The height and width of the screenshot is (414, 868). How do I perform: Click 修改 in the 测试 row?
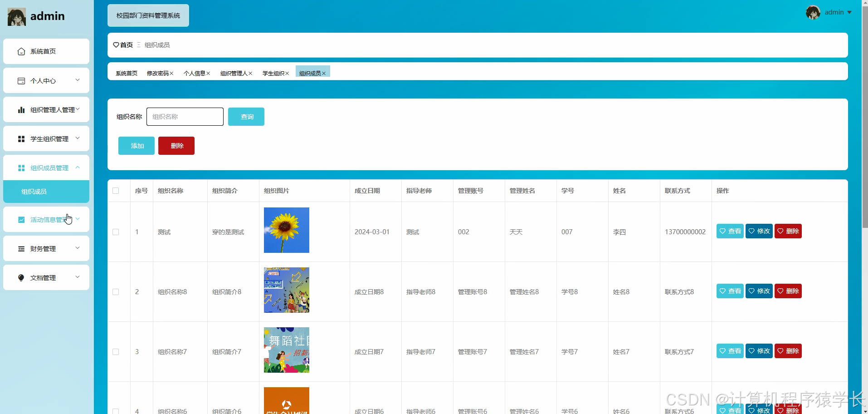(x=759, y=231)
